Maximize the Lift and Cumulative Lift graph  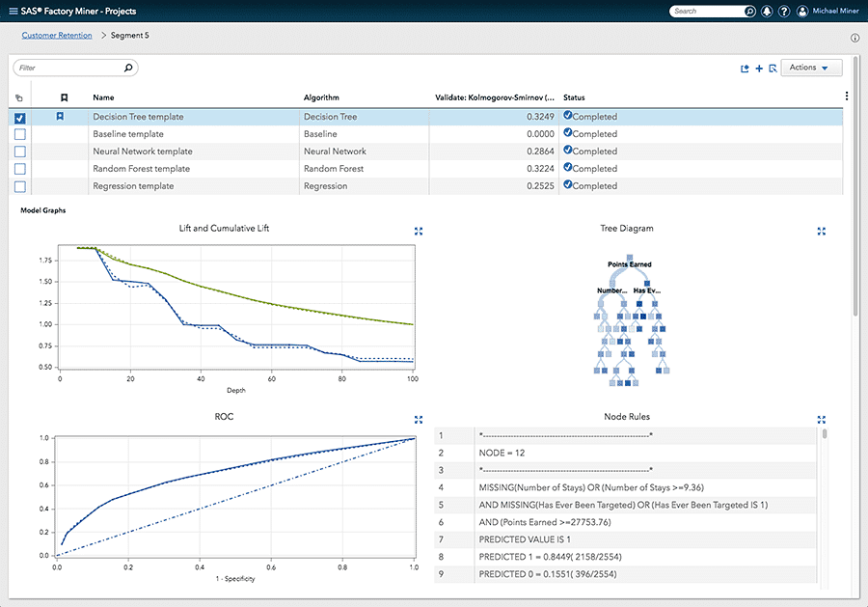click(x=418, y=231)
